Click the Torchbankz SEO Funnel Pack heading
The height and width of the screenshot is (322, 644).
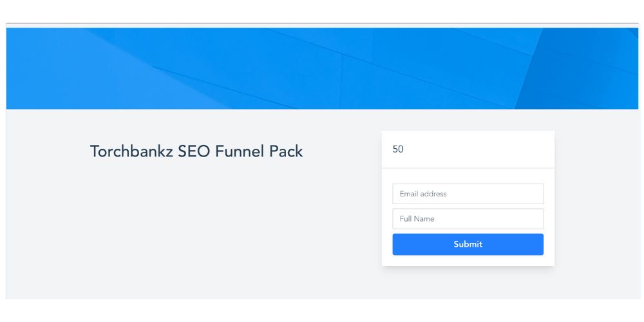(x=196, y=151)
